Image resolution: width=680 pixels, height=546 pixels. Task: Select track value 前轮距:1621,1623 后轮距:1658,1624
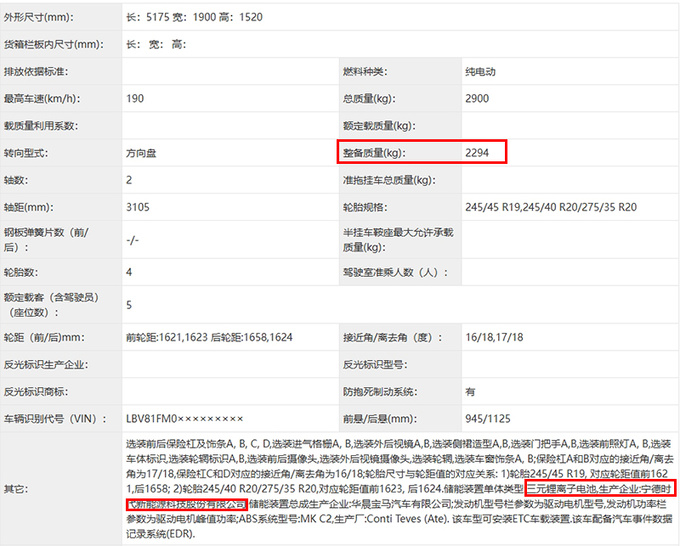pyautogui.click(x=209, y=337)
